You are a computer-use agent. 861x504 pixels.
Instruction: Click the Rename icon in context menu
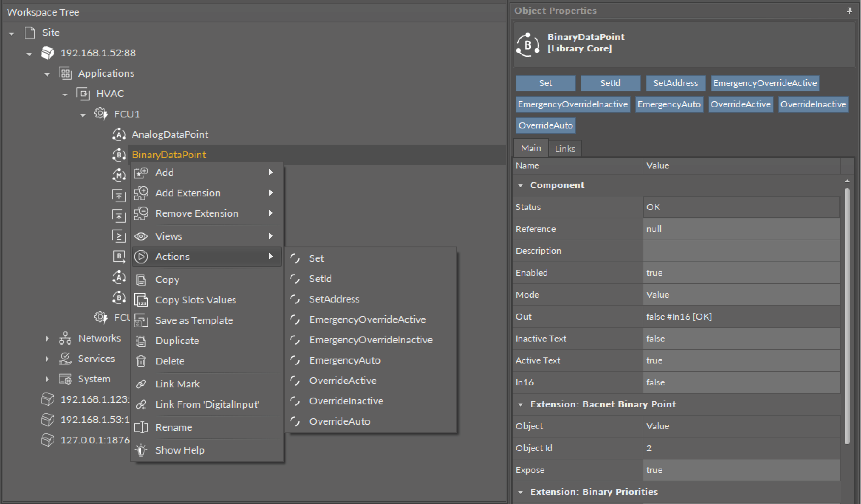141,427
